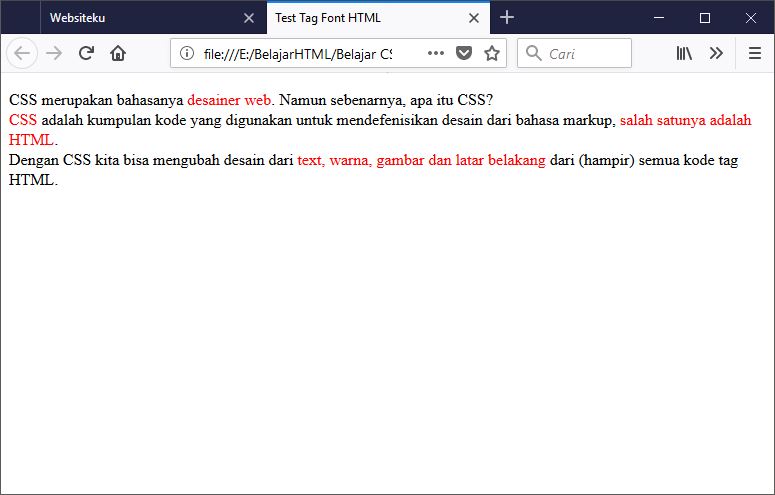Focus the address bar with the file URL
The image size is (775, 495).
298,53
